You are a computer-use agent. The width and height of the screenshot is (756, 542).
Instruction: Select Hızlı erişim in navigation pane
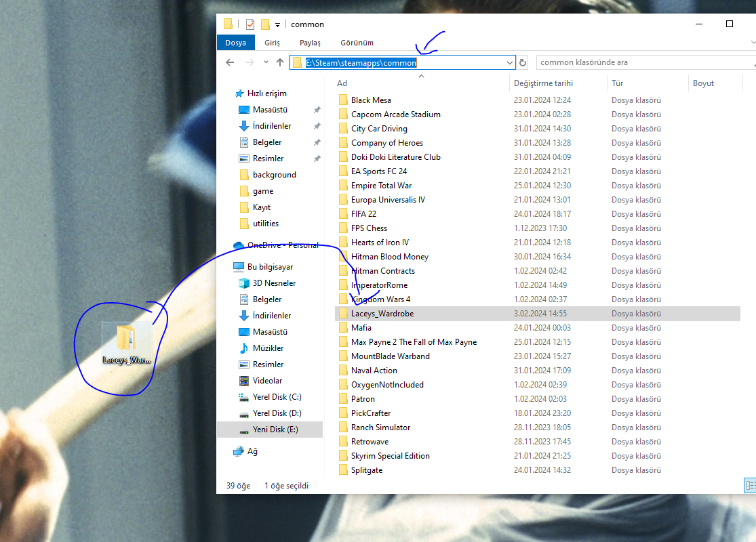261,93
